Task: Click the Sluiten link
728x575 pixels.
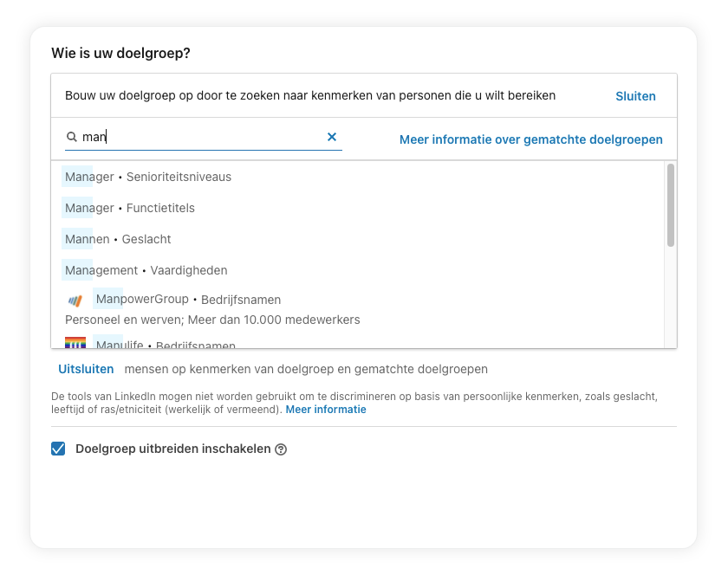Action: 635,96
